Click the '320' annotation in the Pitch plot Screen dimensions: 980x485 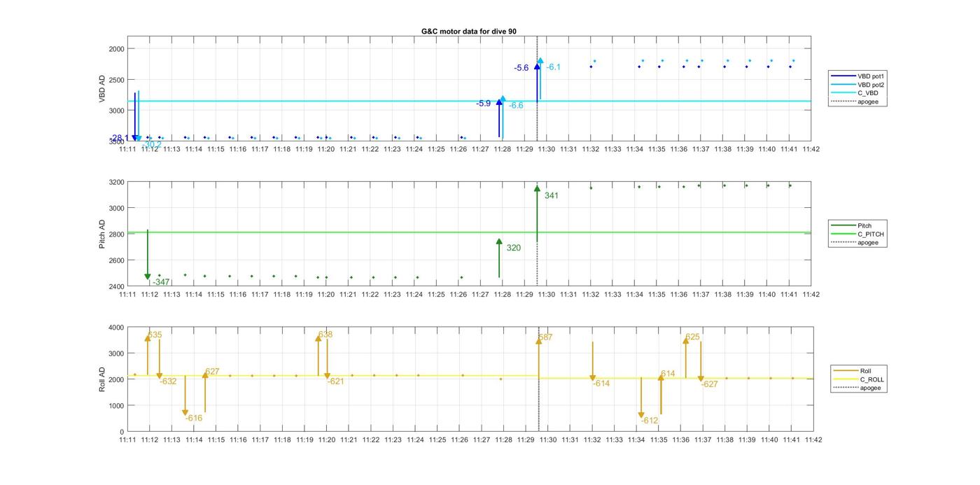coord(514,248)
